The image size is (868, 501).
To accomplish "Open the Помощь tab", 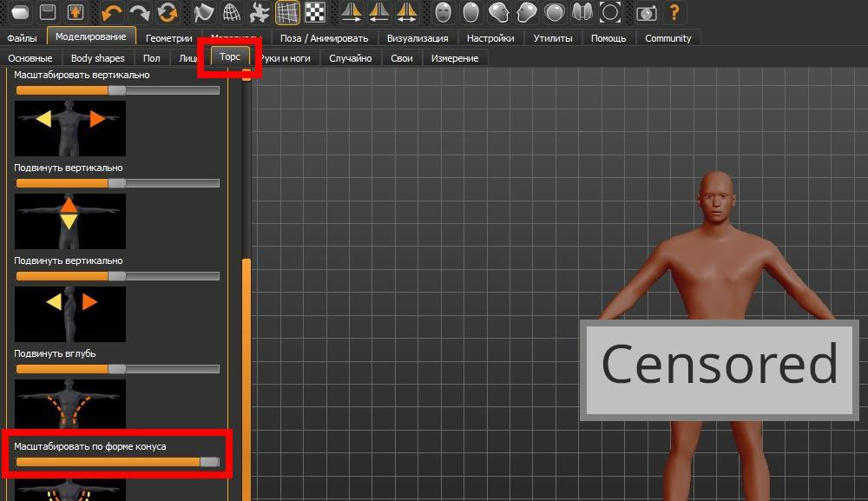I will [x=608, y=38].
